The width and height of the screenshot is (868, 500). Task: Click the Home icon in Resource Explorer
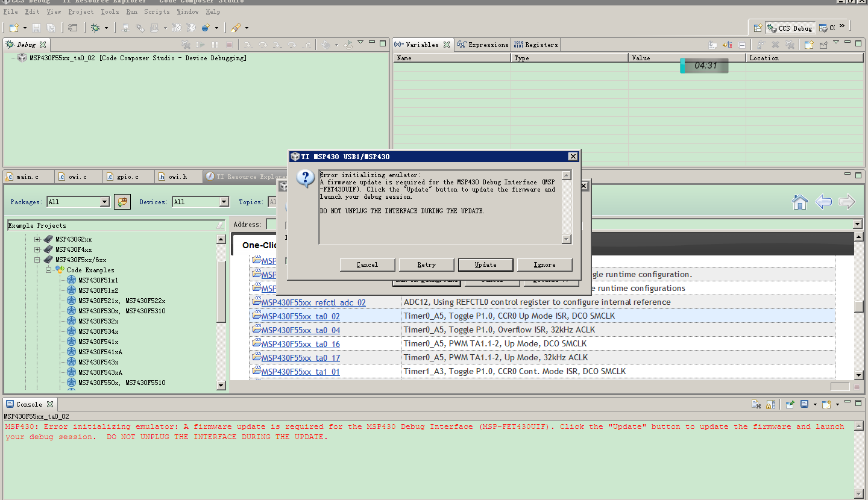pos(799,202)
